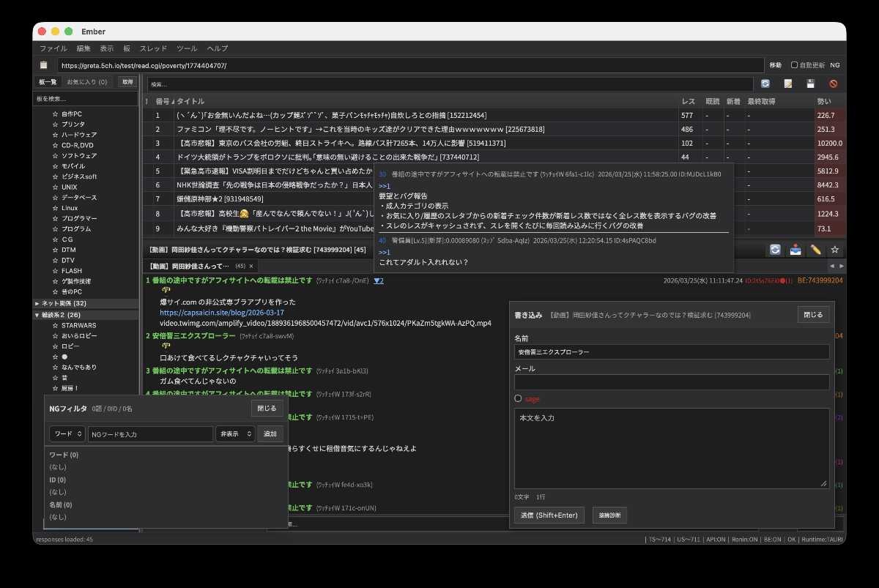Click the floppy disk save icon

coord(810,84)
